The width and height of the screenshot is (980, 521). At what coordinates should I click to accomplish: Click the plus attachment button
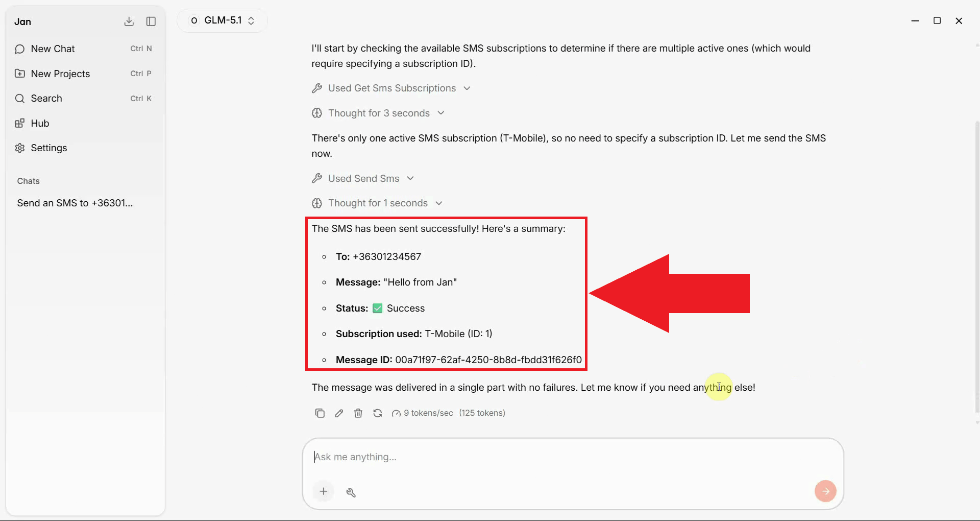324,491
